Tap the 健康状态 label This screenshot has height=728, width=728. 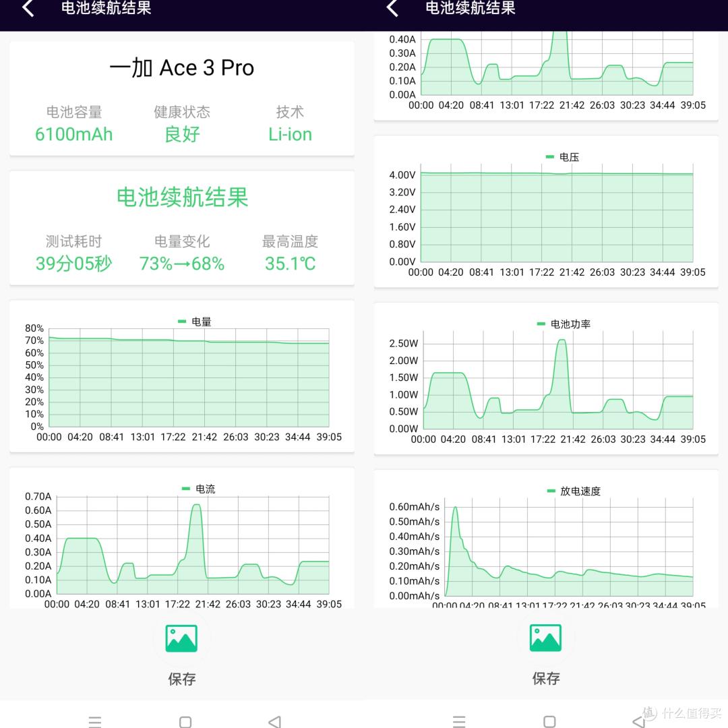tap(182, 112)
